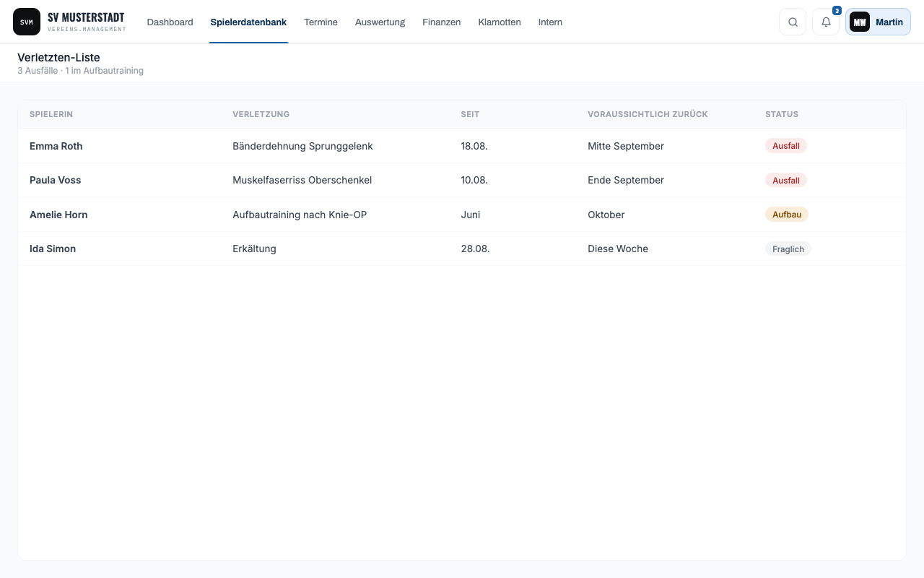Viewport: 924px width, 578px height.
Task: Select player Ida Simon
Action: (x=53, y=249)
